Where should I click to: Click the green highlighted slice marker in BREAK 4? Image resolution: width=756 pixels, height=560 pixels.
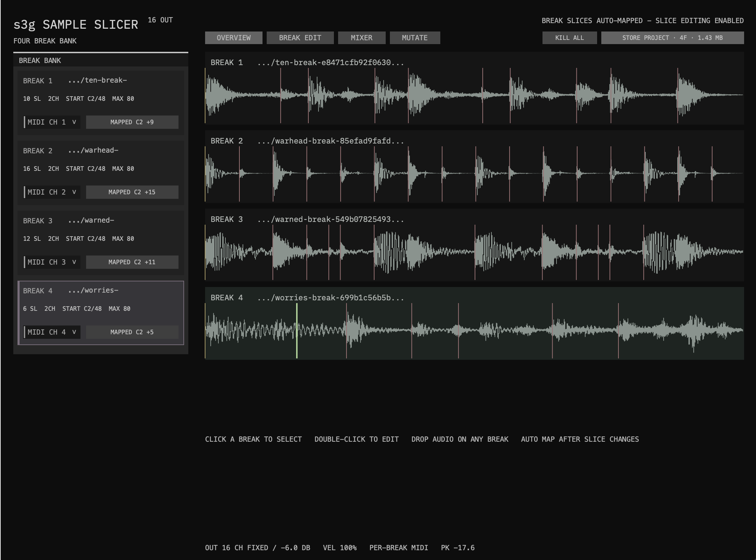[297, 331]
